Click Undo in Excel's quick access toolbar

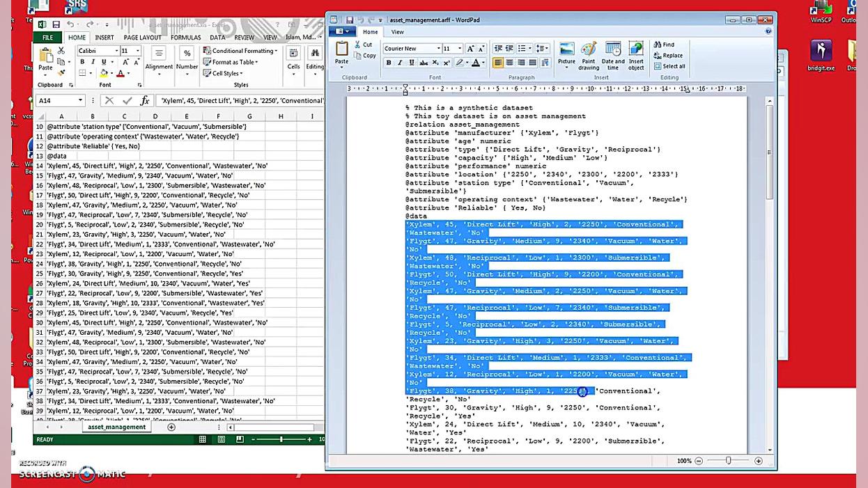coord(70,24)
